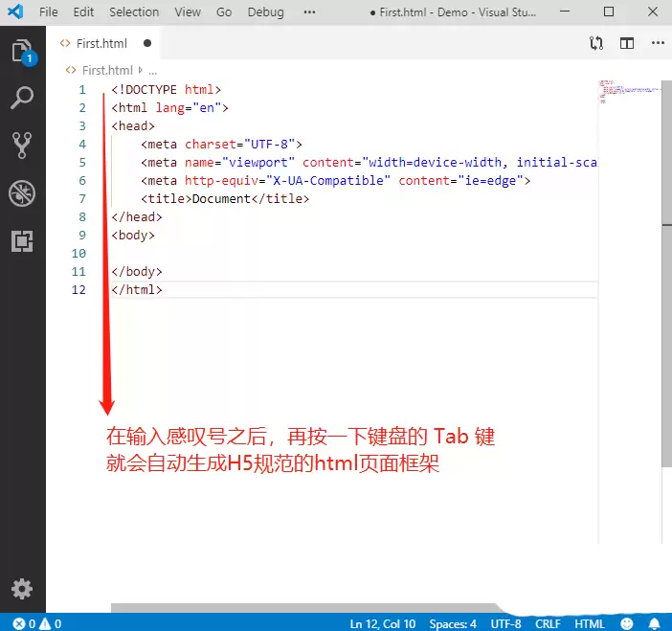Change the CRLF line ending setting
The image size is (672, 631).
coord(548,623)
